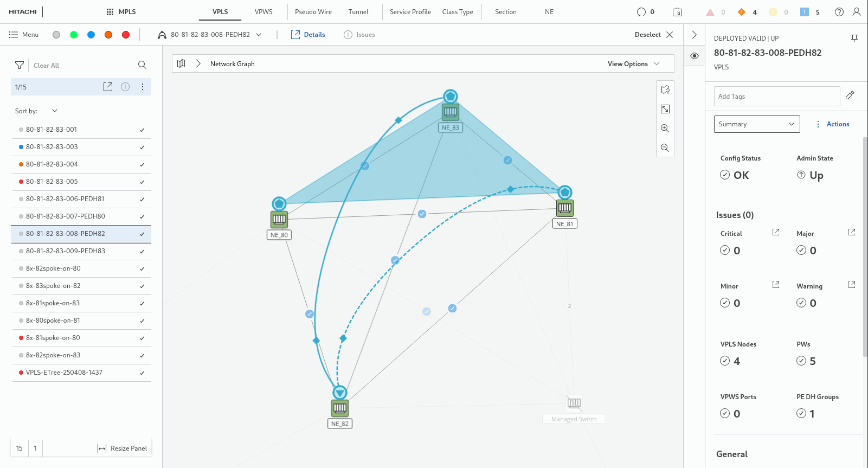This screenshot has width=868, height=468.
Task: Click the fit-to-screen graph icon
Action: click(x=665, y=109)
